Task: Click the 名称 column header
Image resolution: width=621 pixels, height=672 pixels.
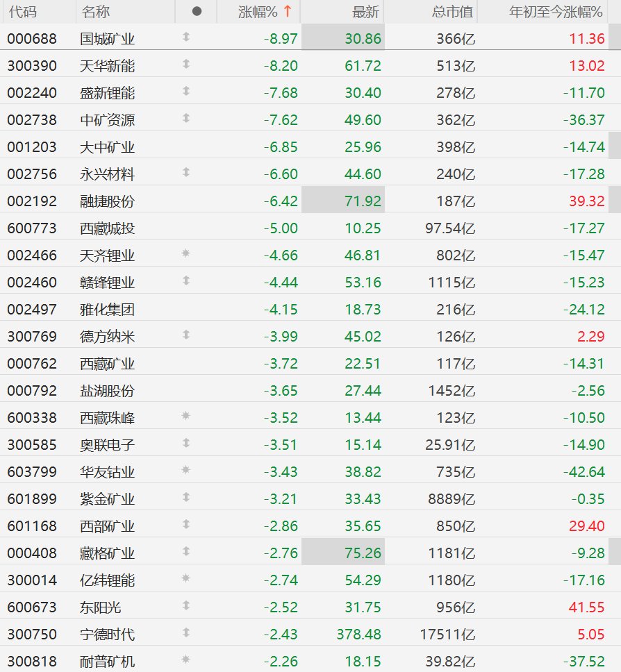Action: [x=96, y=12]
